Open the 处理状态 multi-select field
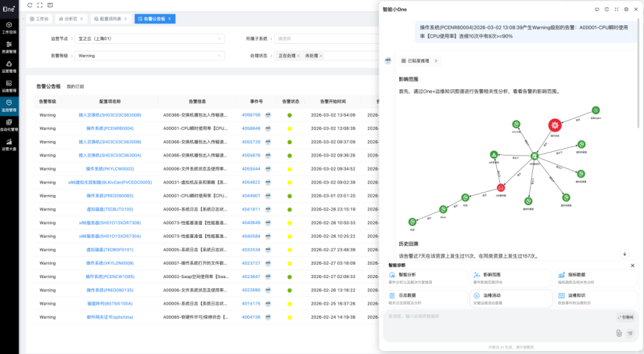The height and width of the screenshot is (354, 644). 326,56
